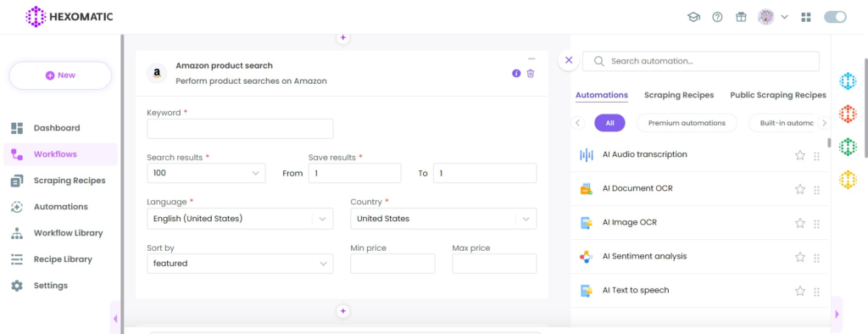Viewport: 868px width, 334px height.
Task: Focus the Search automation box
Action: 701,62
